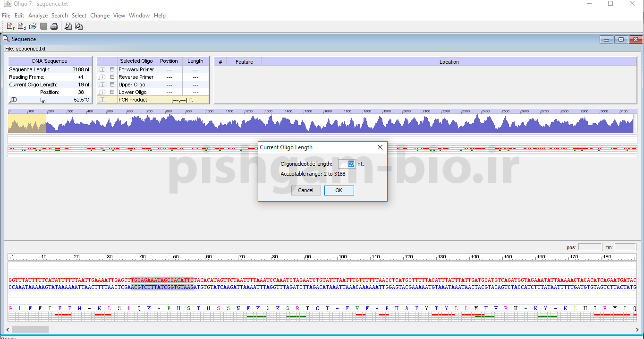This screenshot has height=339, width=644.
Task: Click the Forward Primer info icon
Action: pos(102,69)
